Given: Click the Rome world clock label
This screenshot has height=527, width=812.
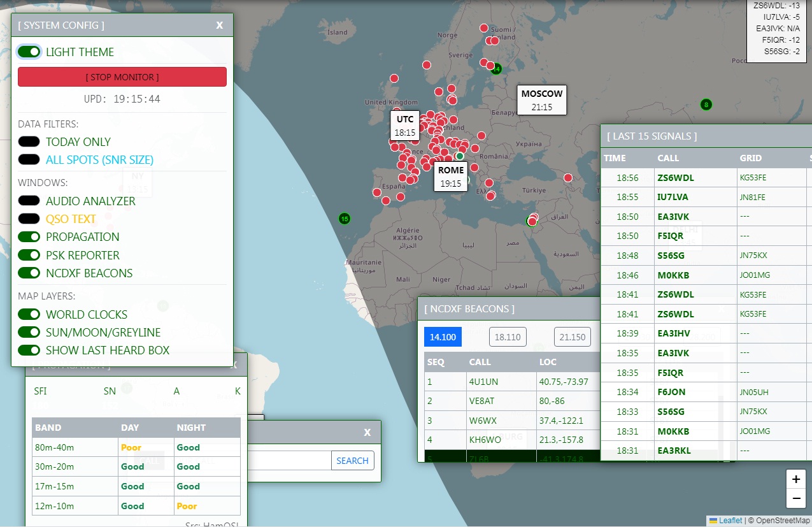Looking at the screenshot, I should pos(451,177).
